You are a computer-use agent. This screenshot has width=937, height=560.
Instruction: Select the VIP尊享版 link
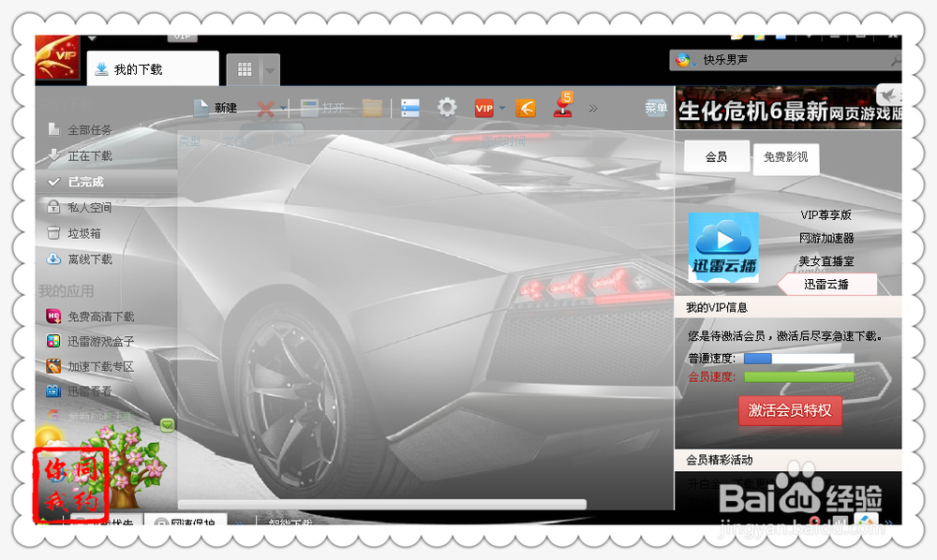[825, 215]
